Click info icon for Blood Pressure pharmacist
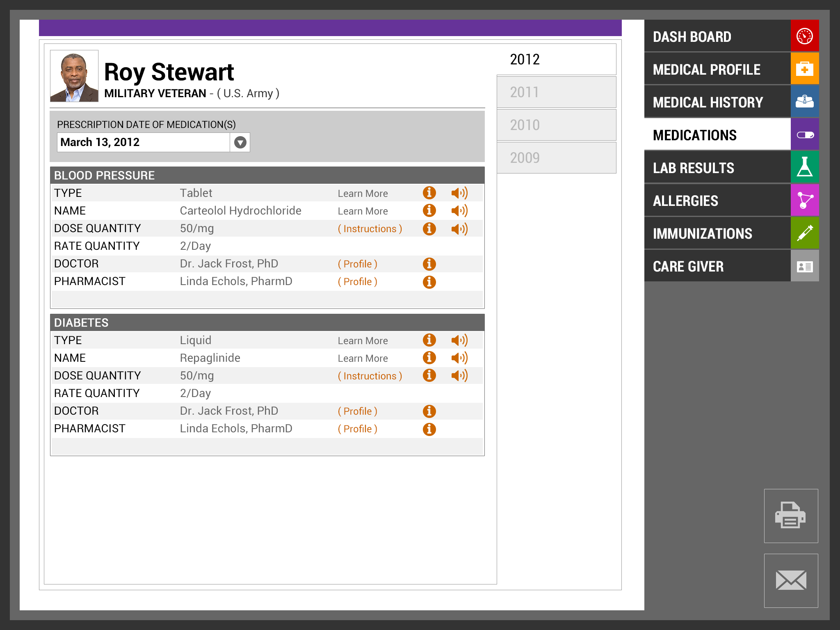This screenshot has height=630, width=840. 429,282
